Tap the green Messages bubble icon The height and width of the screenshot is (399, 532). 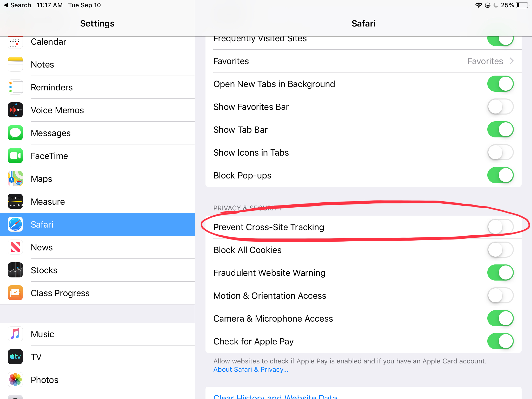pos(15,133)
